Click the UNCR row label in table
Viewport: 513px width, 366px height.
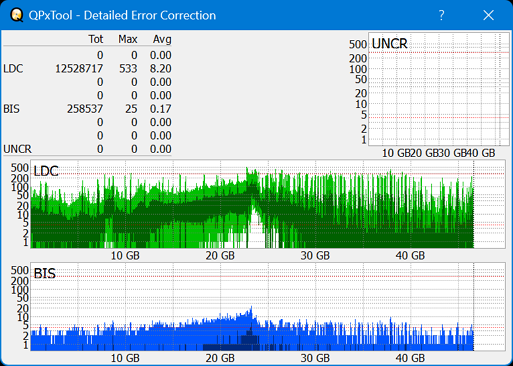pos(17,149)
